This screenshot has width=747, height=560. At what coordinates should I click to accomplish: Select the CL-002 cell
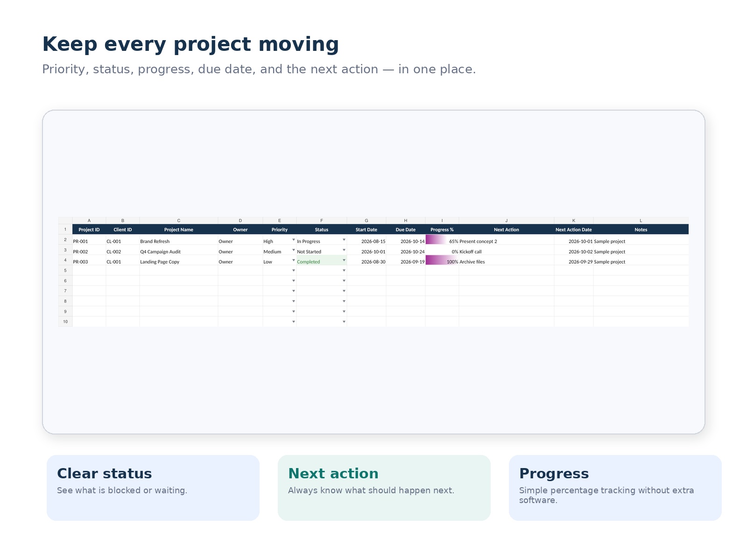coord(123,250)
